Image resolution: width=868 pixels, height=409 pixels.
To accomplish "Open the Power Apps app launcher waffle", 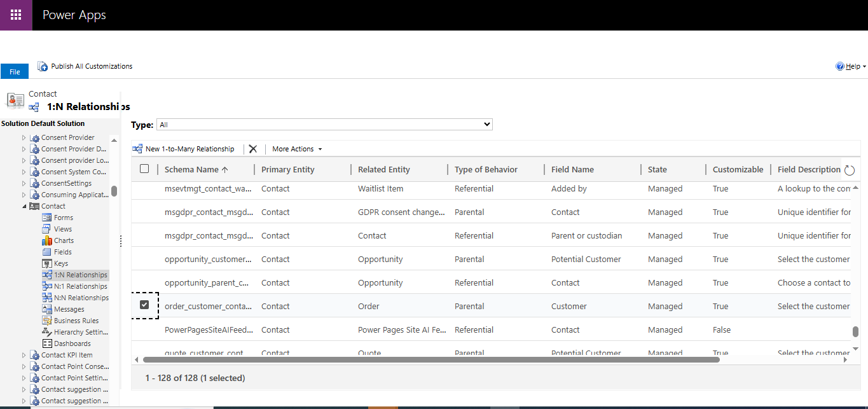I will (x=16, y=15).
